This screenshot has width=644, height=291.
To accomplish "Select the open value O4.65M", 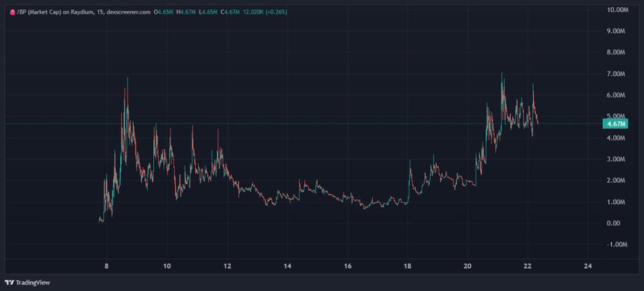I will point(163,12).
